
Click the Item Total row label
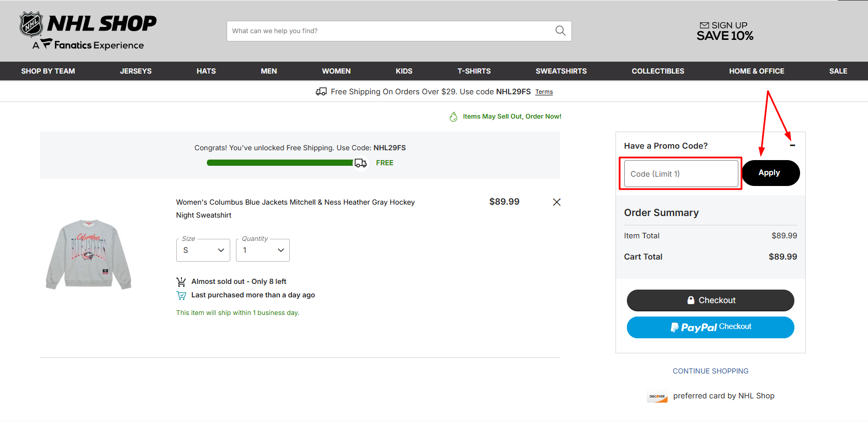click(x=641, y=236)
